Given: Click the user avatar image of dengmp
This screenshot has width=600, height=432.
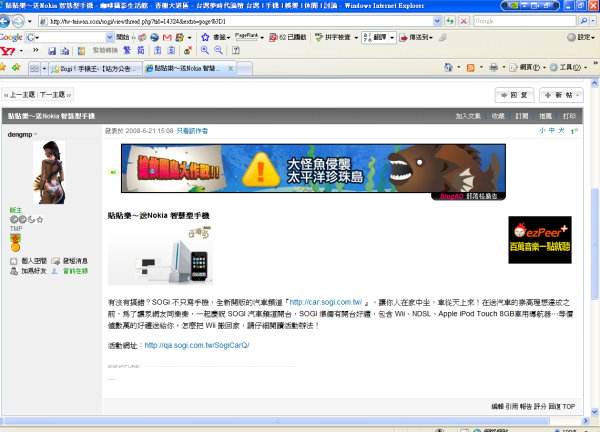Looking at the screenshot, I should pyautogui.click(x=49, y=172).
